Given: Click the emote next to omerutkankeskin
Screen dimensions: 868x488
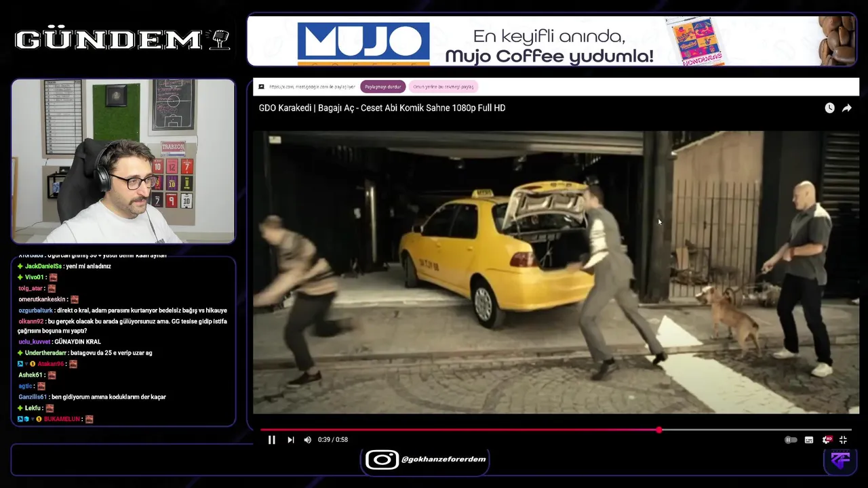Looking at the screenshot, I should pos(75,300).
